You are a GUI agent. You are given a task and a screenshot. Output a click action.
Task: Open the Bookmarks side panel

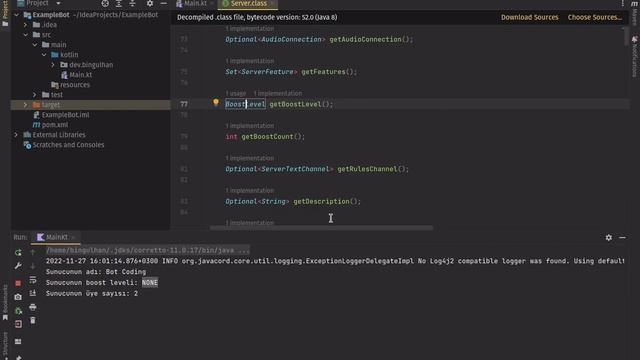(x=5, y=302)
